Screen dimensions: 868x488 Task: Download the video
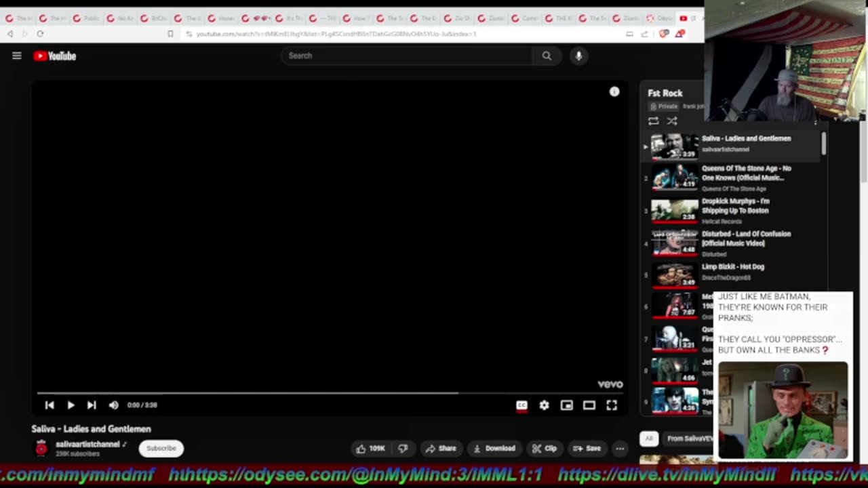tap(494, 448)
